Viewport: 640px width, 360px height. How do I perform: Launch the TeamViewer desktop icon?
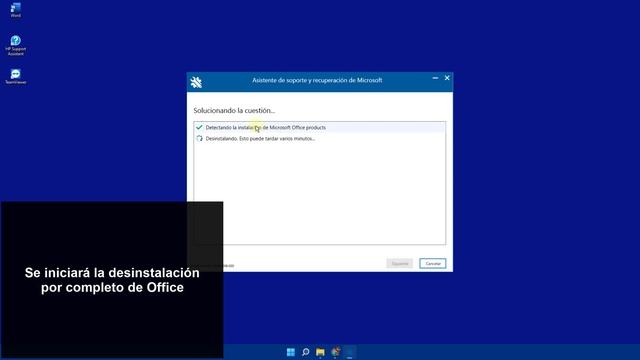(x=16, y=76)
